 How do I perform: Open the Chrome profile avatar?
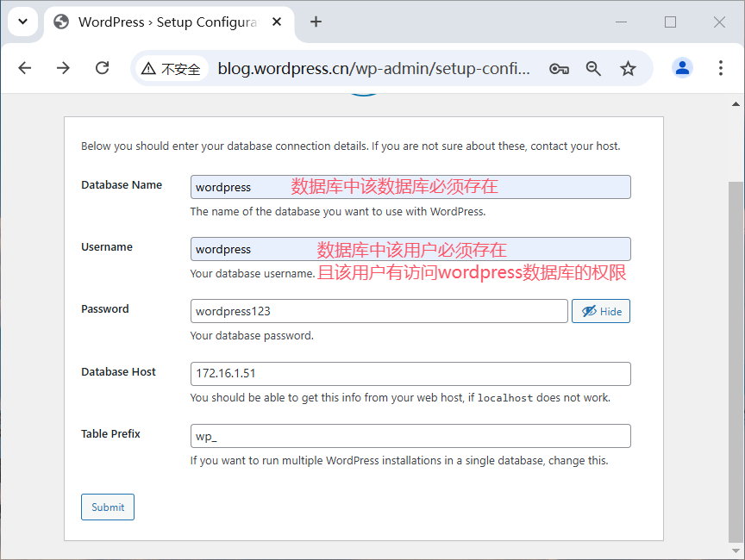682,68
